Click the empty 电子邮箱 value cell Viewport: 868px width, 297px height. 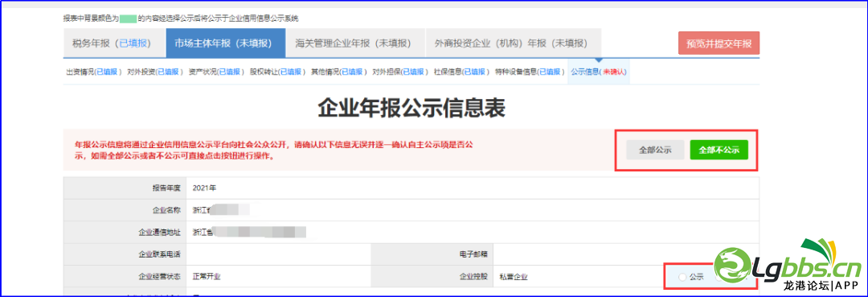tap(625, 254)
